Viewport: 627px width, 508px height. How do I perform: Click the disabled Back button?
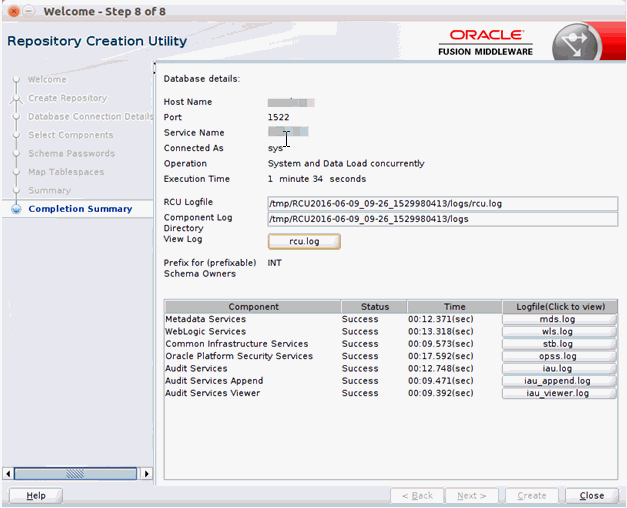point(417,496)
